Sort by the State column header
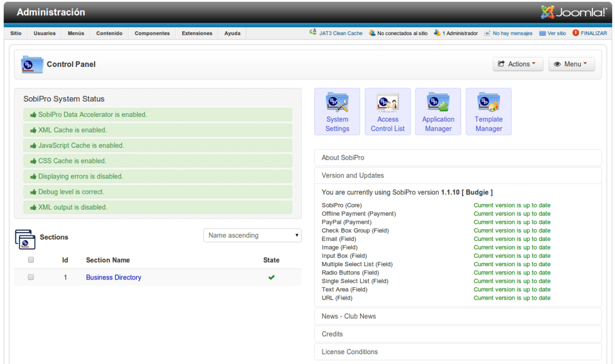615x364 pixels. pos(271,260)
